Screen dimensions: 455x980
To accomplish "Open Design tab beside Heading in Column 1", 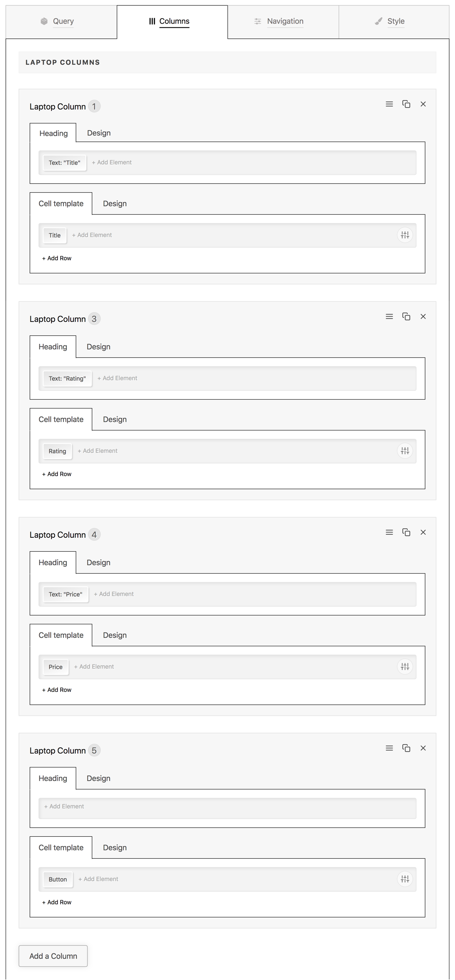I will click(99, 133).
